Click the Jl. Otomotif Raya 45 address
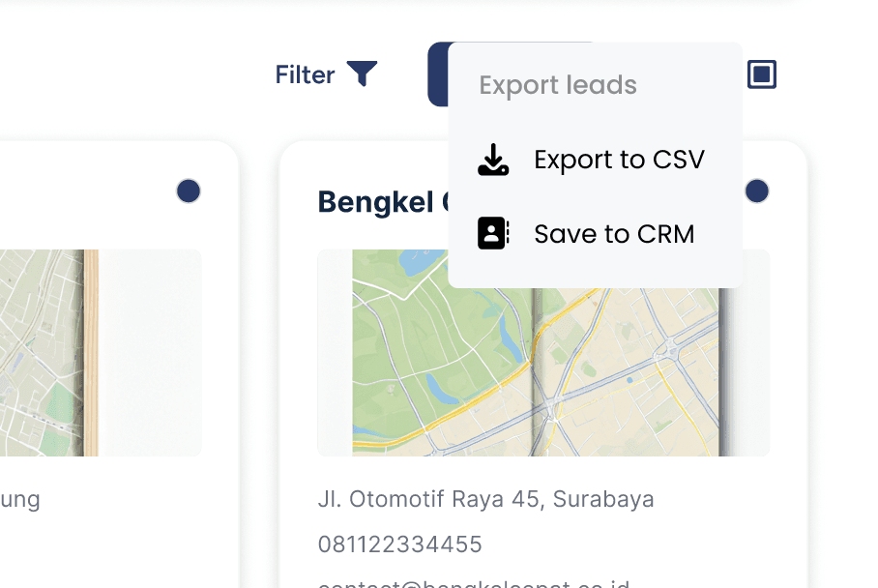Image resolution: width=878 pixels, height=588 pixels. coord(485,500)
